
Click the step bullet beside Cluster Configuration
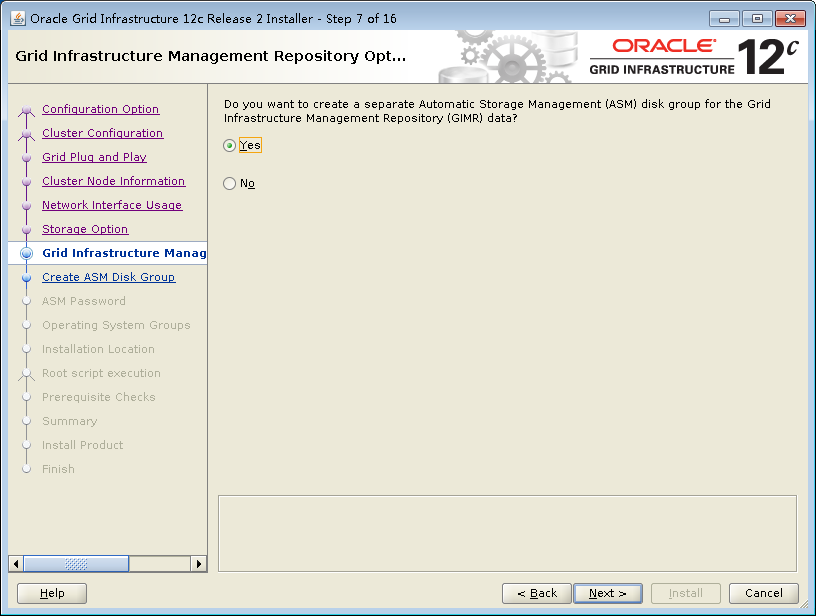coord(27,135)
